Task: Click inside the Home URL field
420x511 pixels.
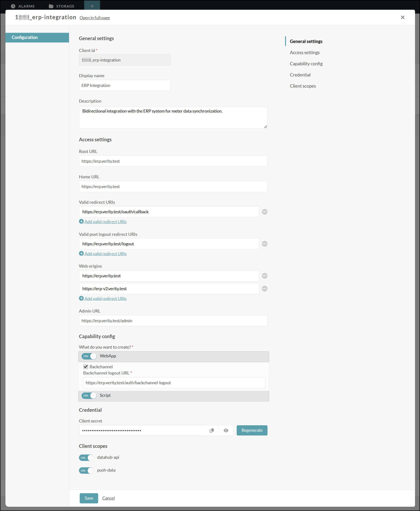Action: click(x=173, y=186)
